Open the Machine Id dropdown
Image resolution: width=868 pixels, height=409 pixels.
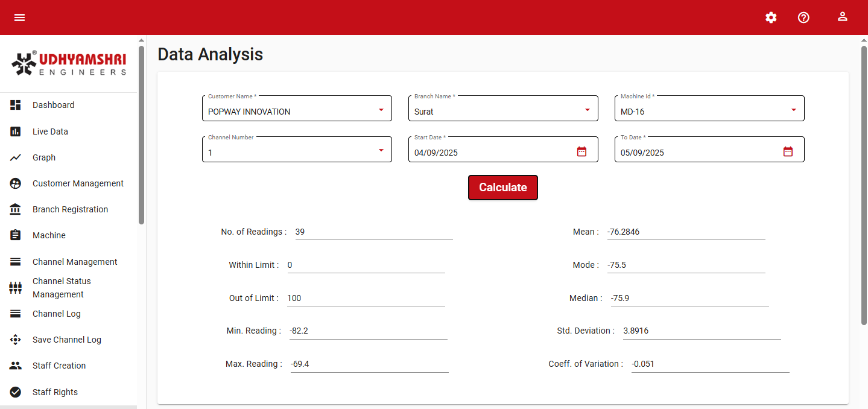[x=793, y=110]
